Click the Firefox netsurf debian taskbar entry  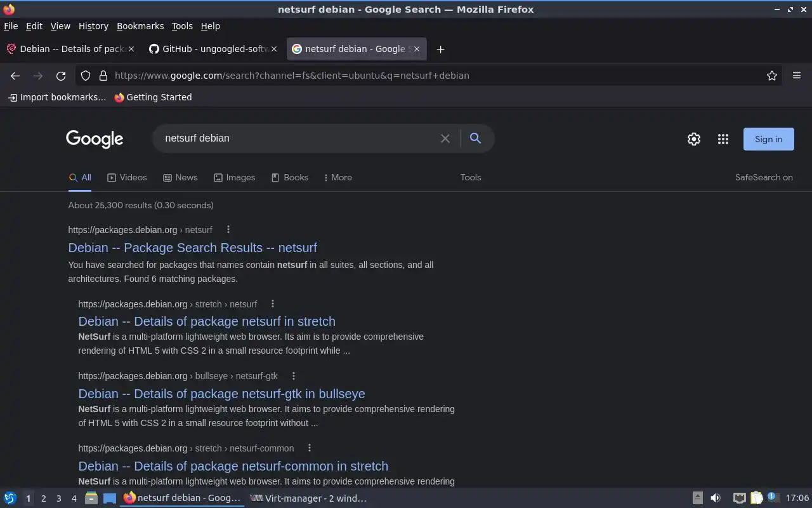[x=183, y=498]
